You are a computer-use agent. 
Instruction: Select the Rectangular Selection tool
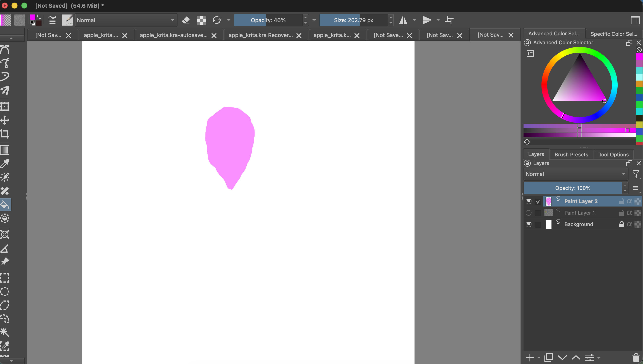[5, 278]
